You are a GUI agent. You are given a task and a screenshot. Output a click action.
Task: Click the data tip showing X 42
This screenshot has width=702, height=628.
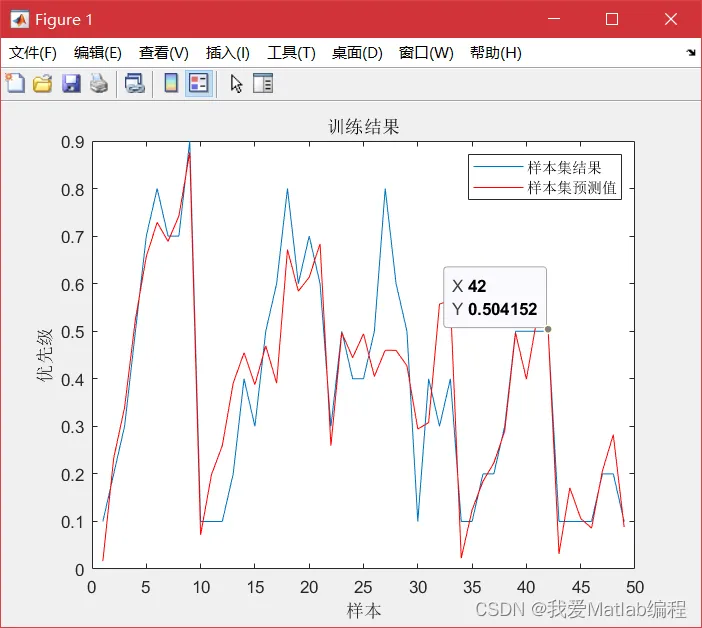495,297
